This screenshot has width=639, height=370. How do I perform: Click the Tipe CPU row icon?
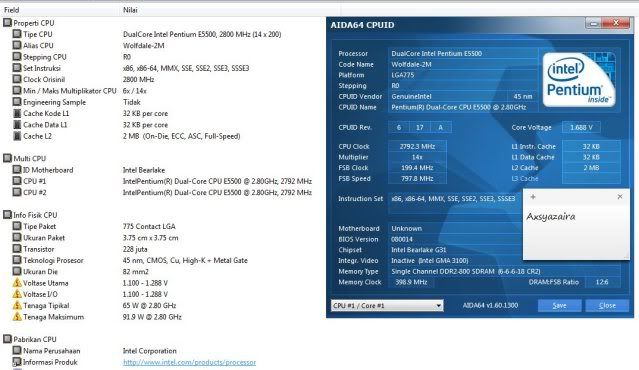(17, 34)
